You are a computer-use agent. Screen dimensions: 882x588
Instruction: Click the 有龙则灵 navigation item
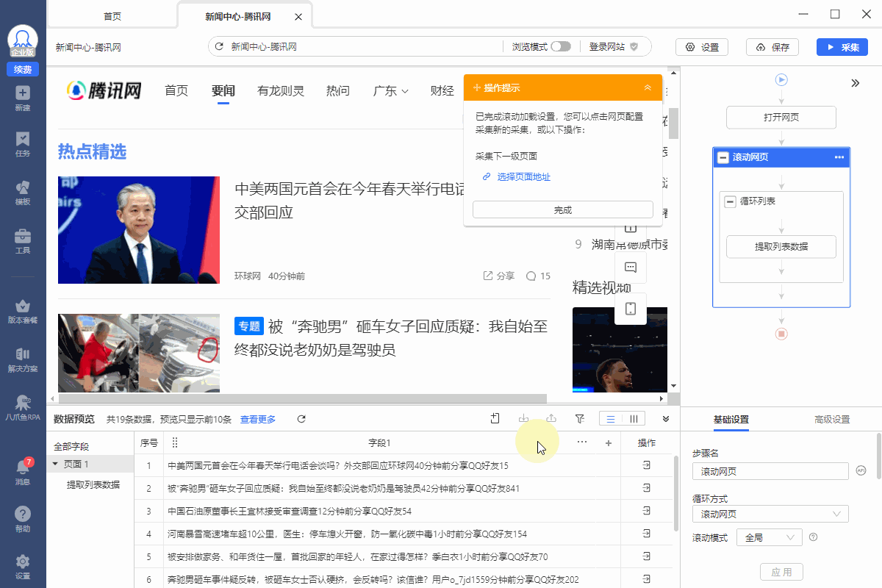(x=281, y=91)
